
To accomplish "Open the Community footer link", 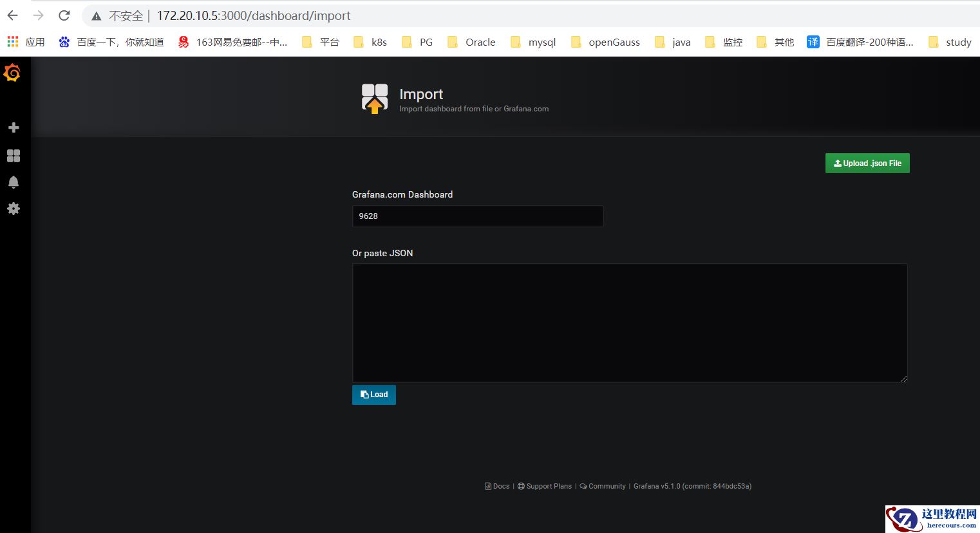I will point(603,486).
